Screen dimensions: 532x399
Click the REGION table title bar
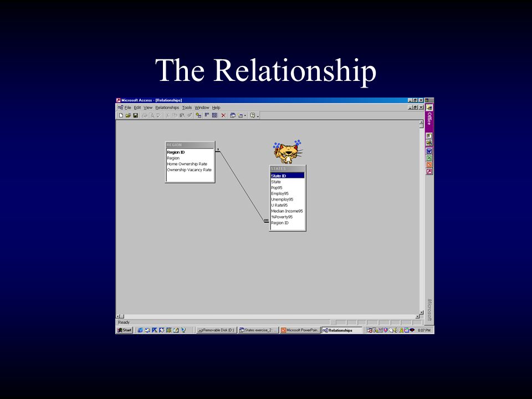click(x=190, y=145)
